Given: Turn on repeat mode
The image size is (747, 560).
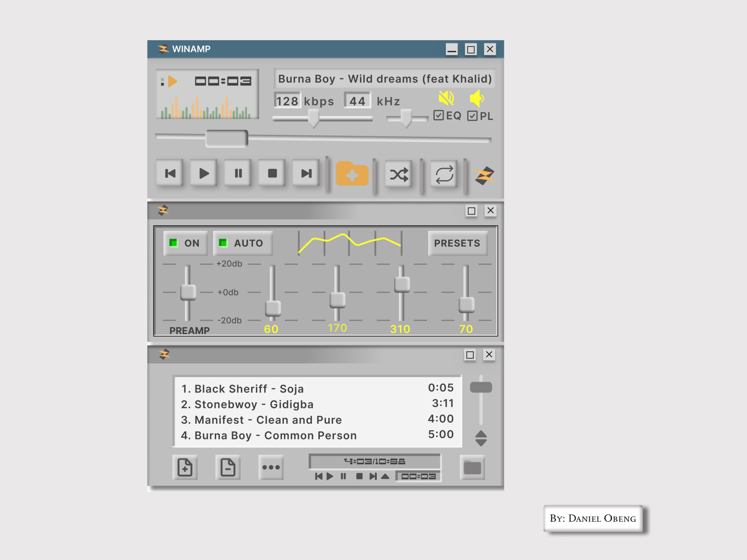Looking at the screenshot, I should coord(444,175).
